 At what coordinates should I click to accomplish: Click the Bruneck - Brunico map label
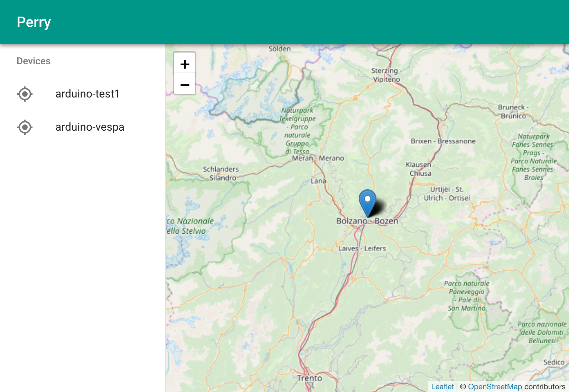513,111
